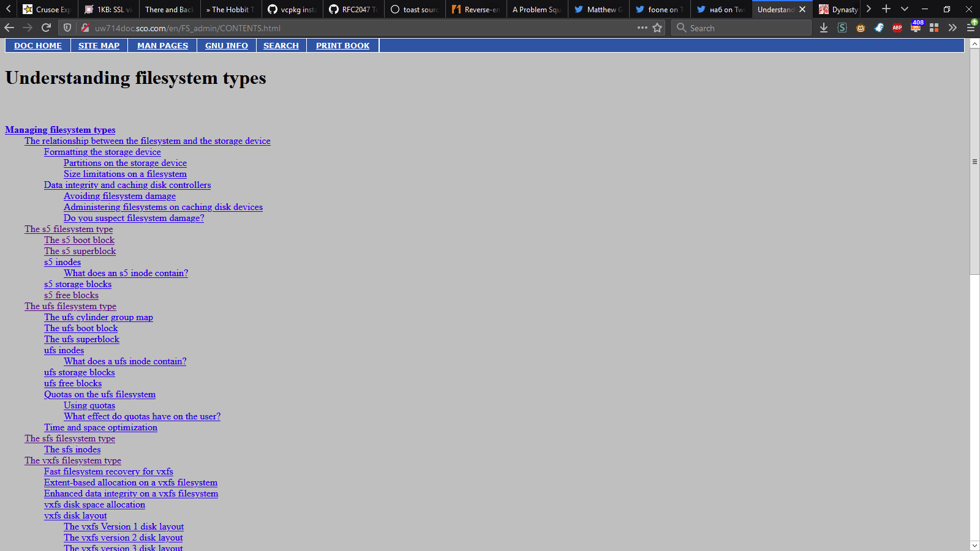Open the Greasemonkey monkey extension icon
This screenshot has height=551, width=980.
(x=861, y=28)
